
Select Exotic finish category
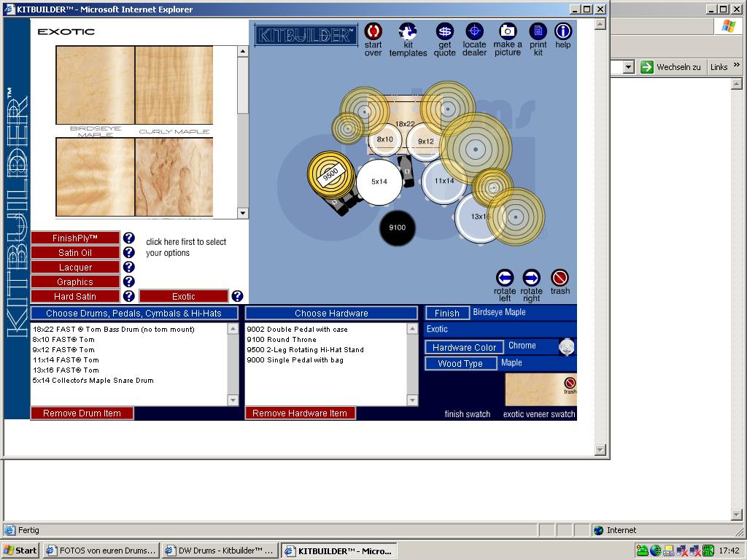183,296
